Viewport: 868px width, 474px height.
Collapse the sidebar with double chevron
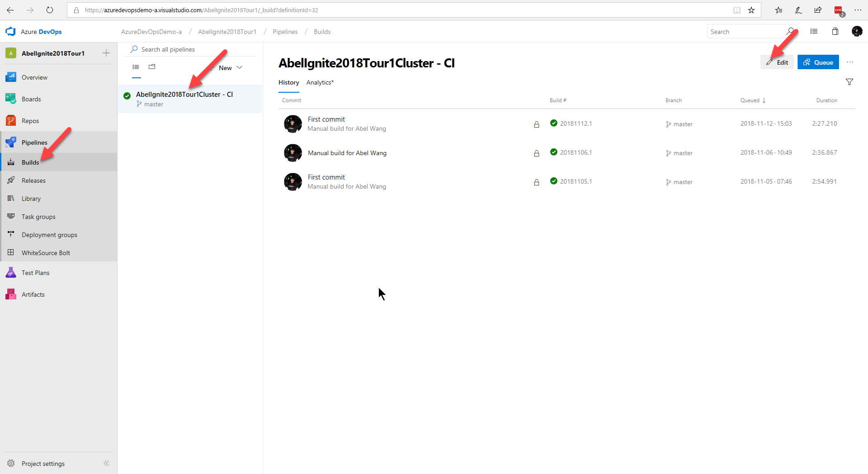pyautogui.click(x=106, y=463)
